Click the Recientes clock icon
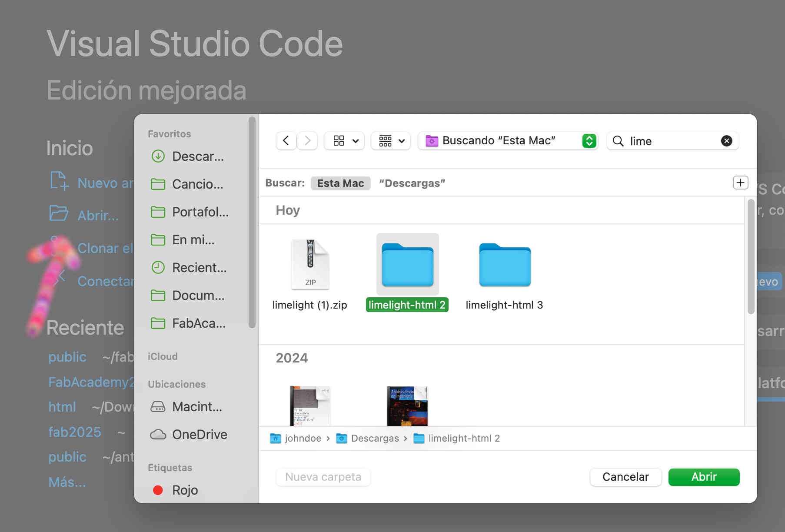This screenshot has height=532, width=785. (158, 267)
